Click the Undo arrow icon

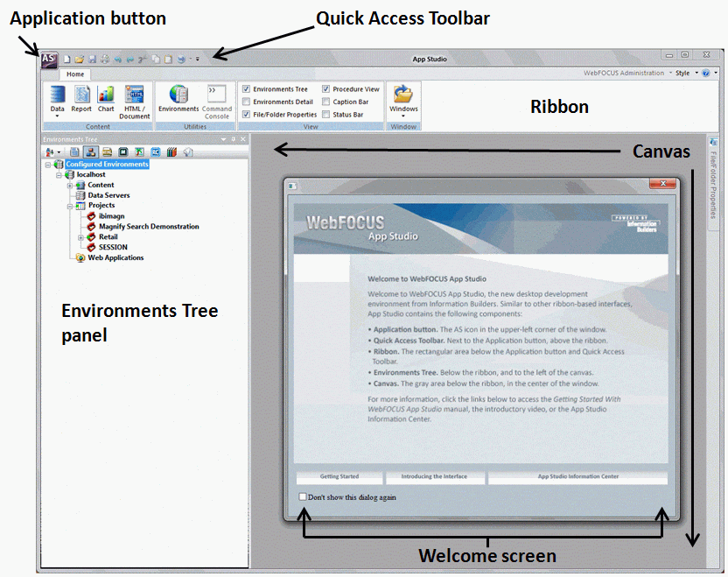118,60
